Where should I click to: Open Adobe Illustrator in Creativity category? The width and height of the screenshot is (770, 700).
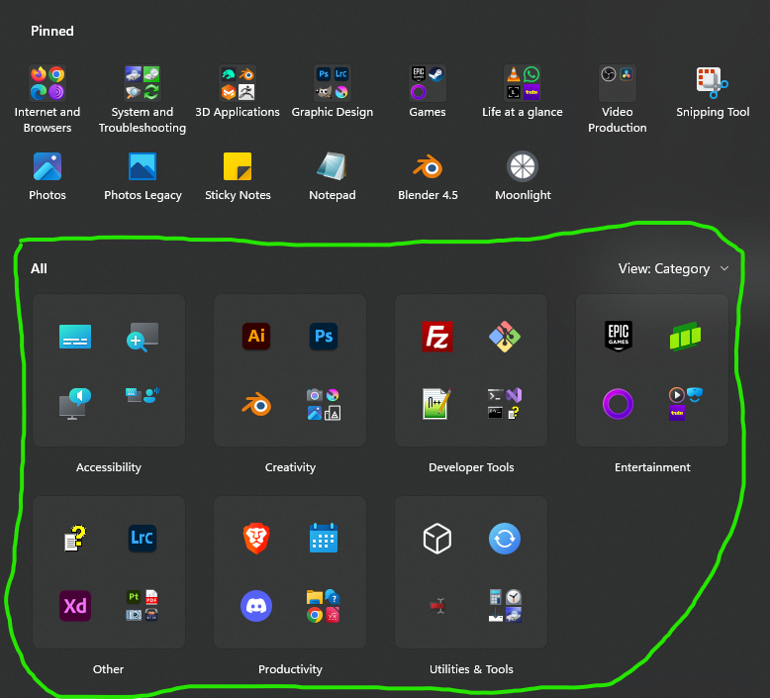click(256, 337)
